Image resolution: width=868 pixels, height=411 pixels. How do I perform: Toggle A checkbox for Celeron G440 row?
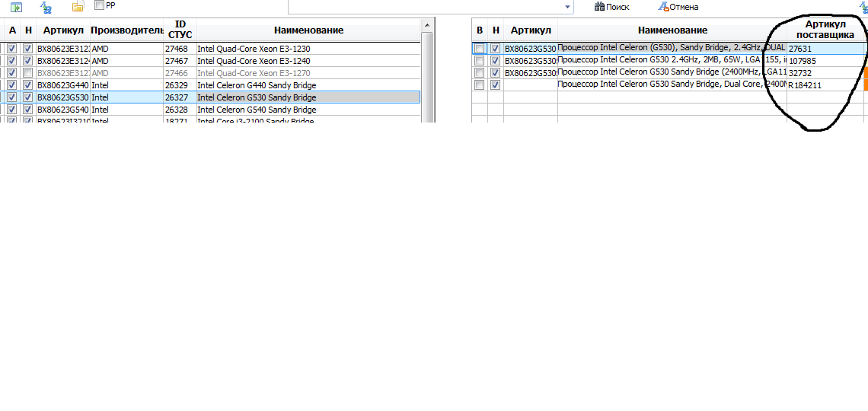tap(12, 85)
